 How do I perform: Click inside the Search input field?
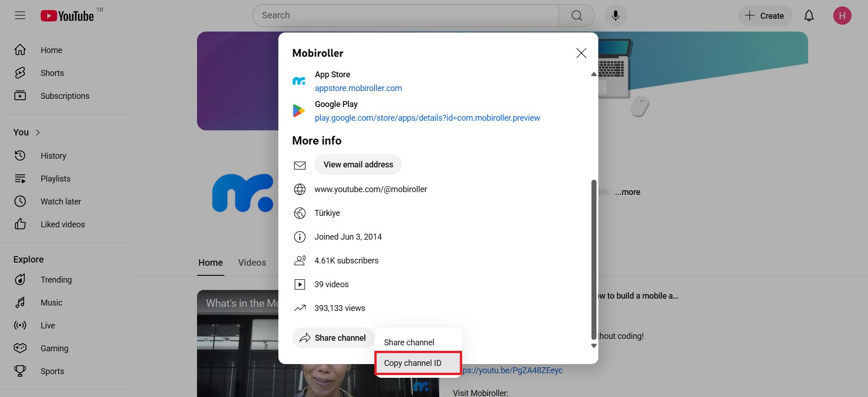tap(405, 16)
